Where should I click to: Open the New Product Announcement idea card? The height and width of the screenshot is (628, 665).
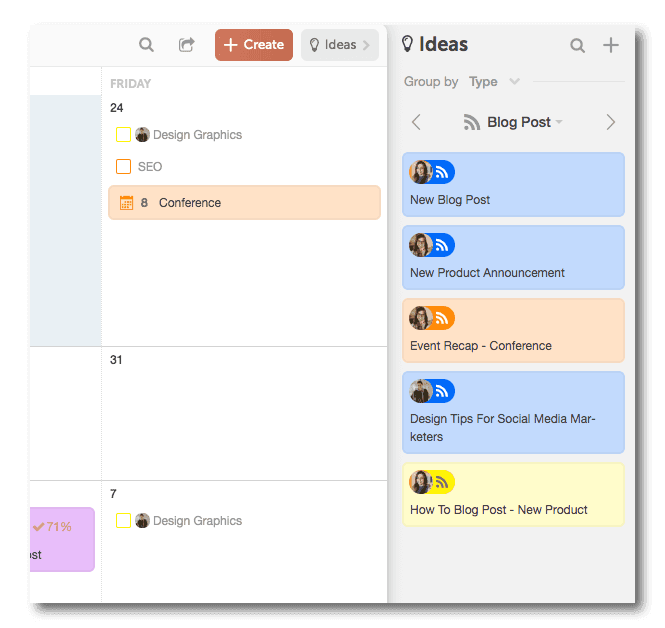(x=513, y=258)
